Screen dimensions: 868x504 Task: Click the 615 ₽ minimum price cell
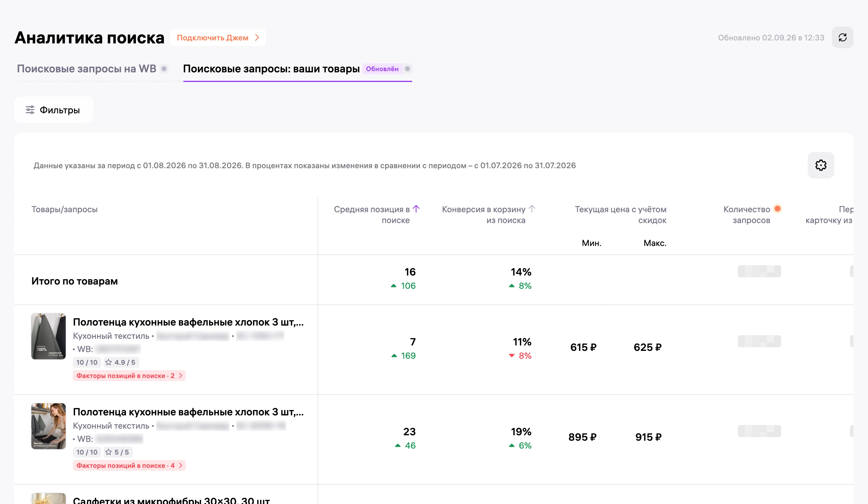(583, 347)
